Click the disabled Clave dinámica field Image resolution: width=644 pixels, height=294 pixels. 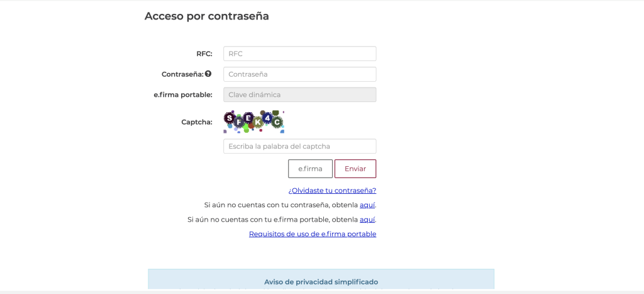coord(300,94)
